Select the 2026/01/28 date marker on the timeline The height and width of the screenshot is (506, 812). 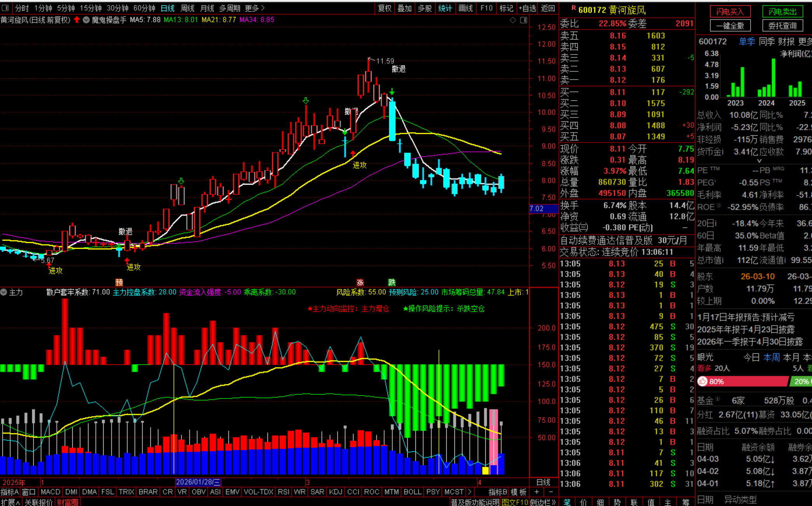point(198,482)
